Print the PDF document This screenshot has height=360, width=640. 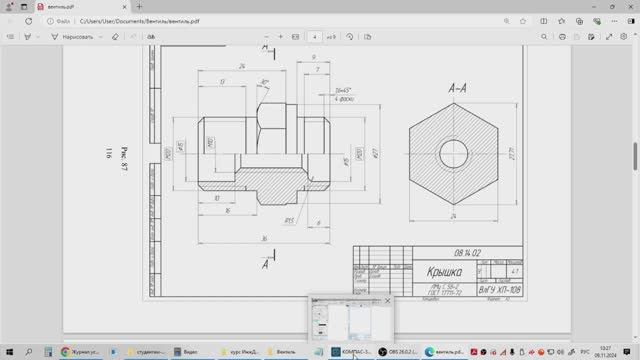pyautogui.click(x=562, y=37)
